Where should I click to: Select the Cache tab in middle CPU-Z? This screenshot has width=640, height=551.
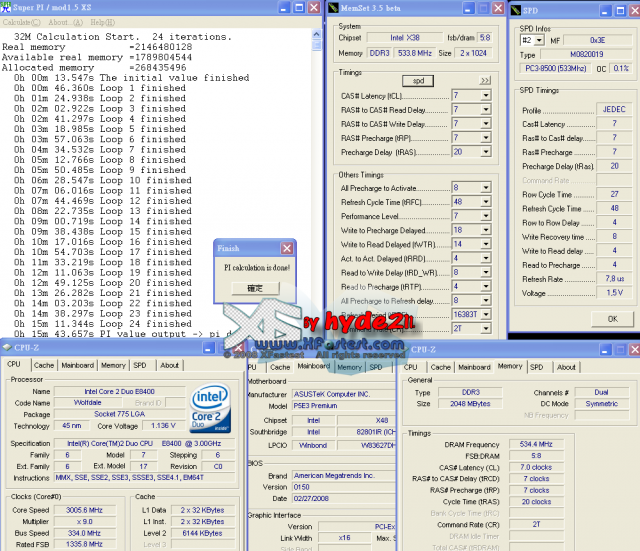pos(280,367)
